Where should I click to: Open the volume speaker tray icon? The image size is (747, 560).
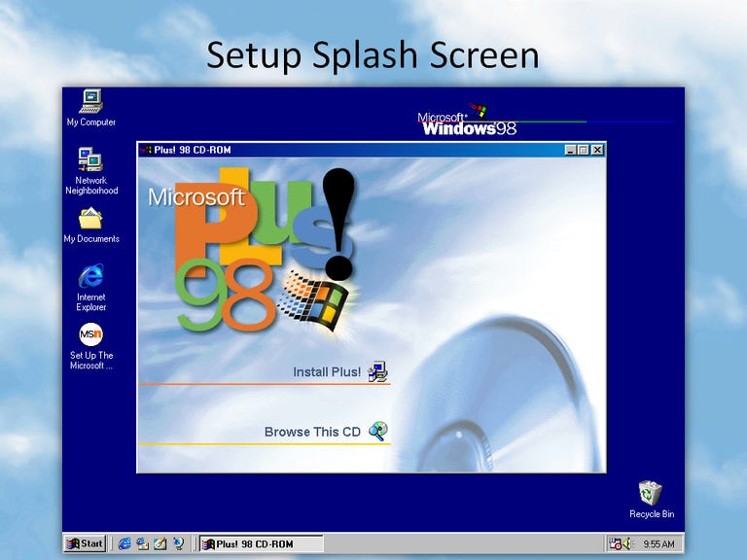(626, 543)
